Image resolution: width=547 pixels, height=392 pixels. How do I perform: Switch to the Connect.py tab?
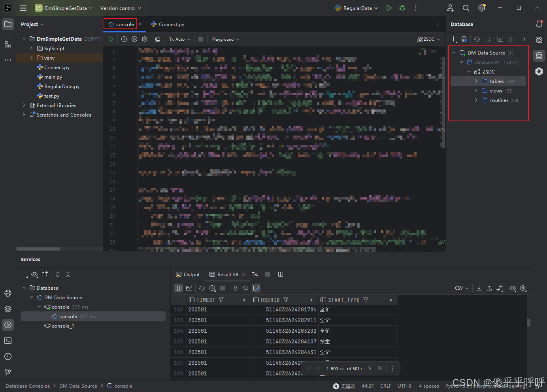pyautogui.click(x=171, y=24)
